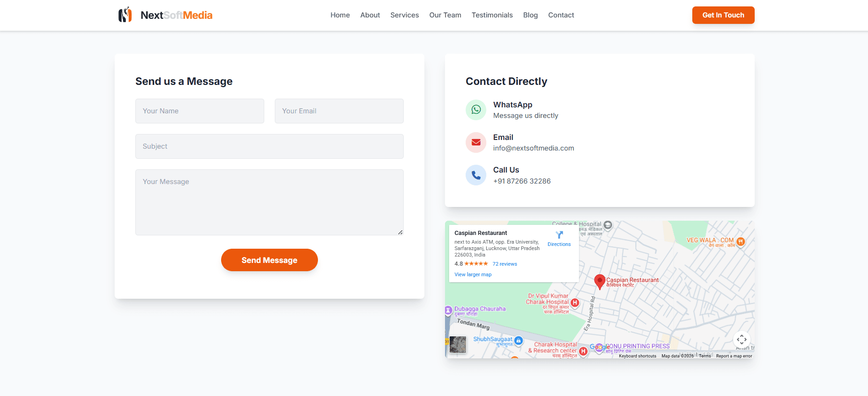The width and height of the screenshot is (868, 396).
Task: Click the NextSoftMedia logo icon
Action: 125,15
